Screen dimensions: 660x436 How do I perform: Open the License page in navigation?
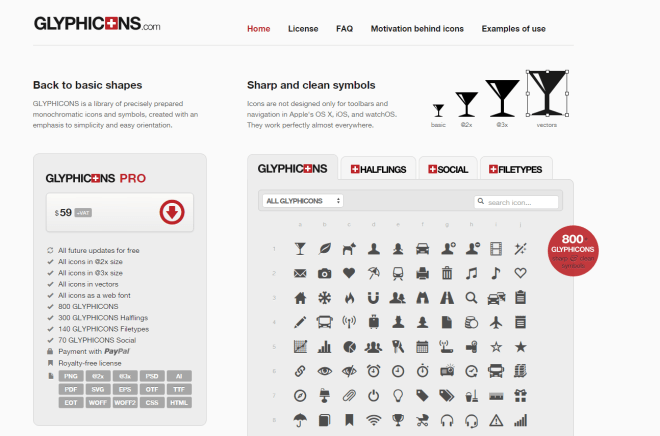(x=303, y=29)
